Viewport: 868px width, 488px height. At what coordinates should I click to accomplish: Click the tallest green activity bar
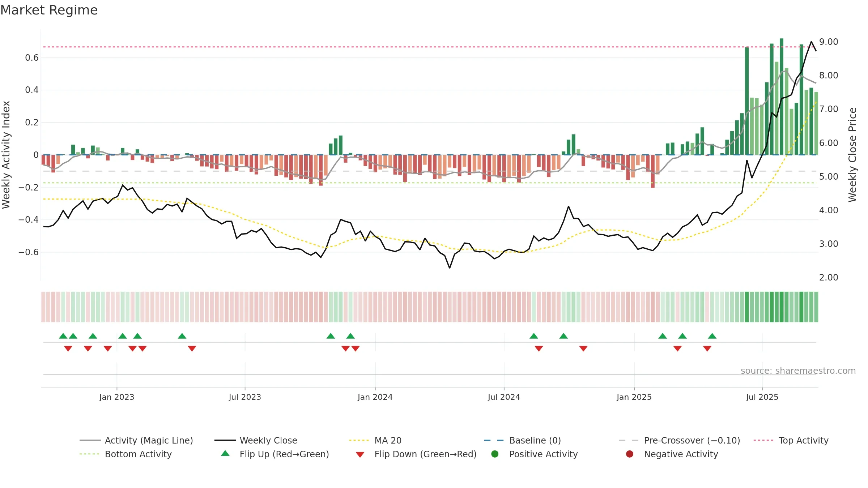[782, 97]
